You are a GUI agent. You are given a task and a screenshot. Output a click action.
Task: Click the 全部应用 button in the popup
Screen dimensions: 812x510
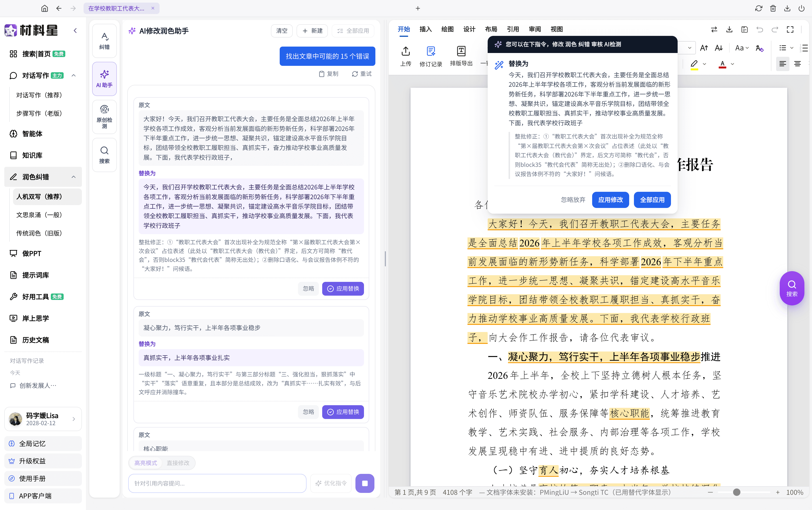tap(652, 200)
